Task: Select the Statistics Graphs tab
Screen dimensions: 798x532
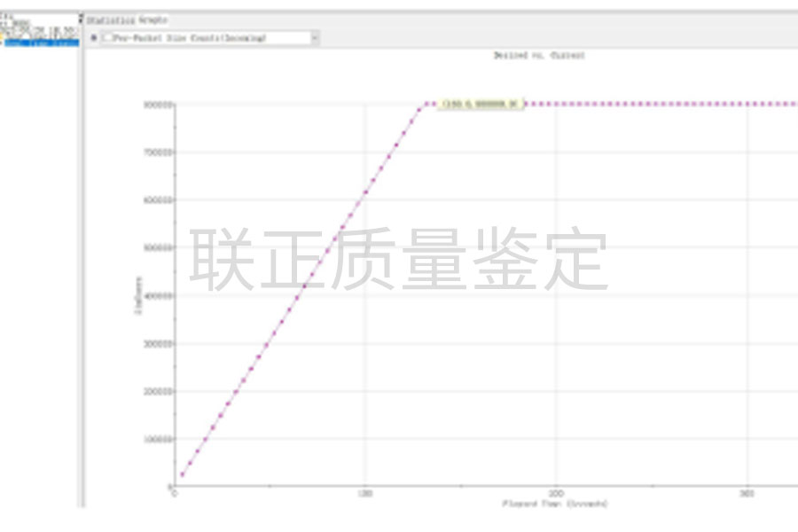Action: [127, 20]
